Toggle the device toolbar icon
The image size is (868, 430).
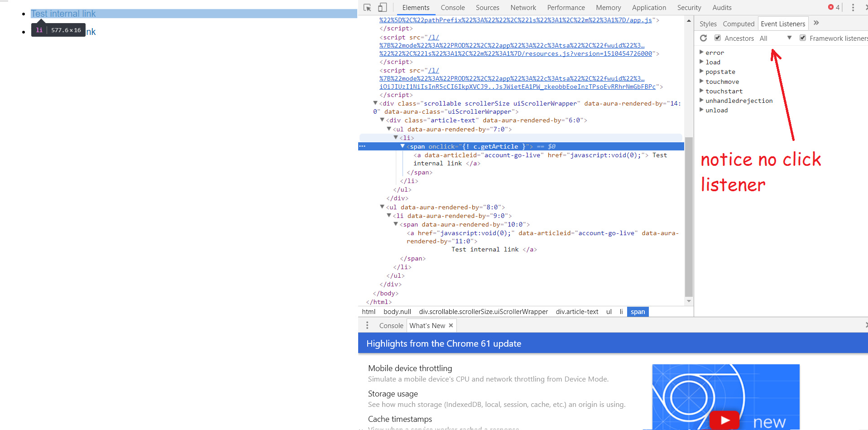pos(383,8)
